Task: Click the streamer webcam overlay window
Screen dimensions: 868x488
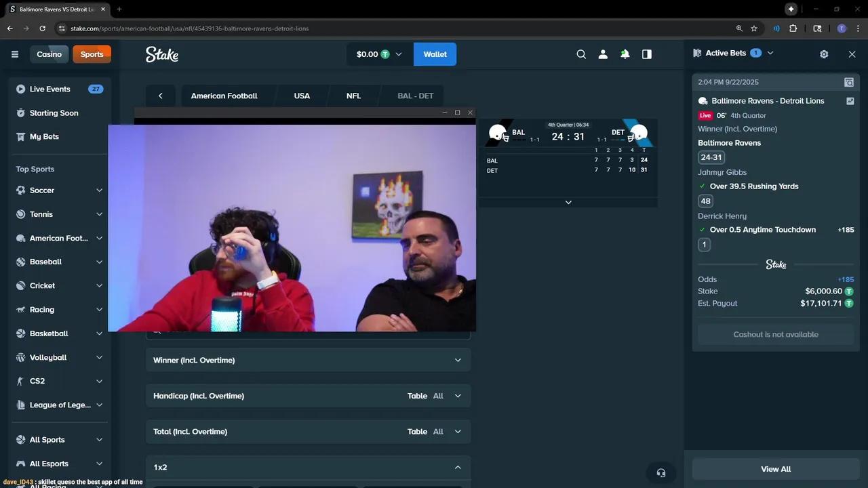Action: [x=292, y=228]
